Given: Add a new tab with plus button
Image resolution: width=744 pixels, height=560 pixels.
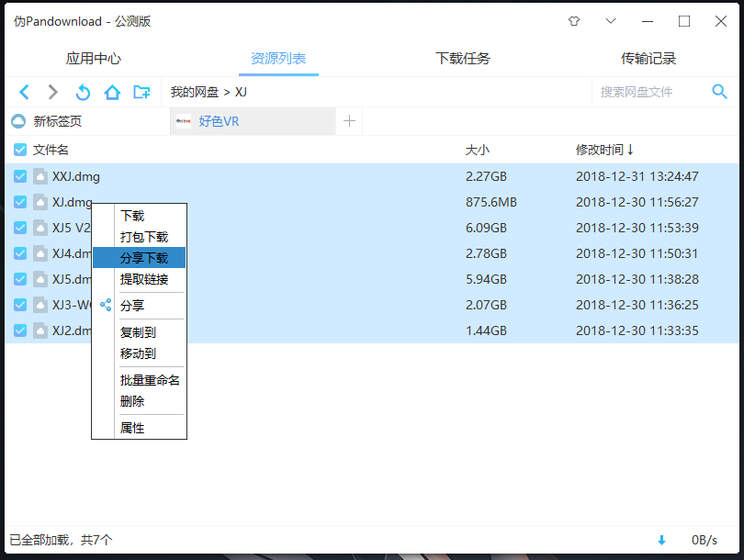Looking at the screenshot, I should [349, 121].
